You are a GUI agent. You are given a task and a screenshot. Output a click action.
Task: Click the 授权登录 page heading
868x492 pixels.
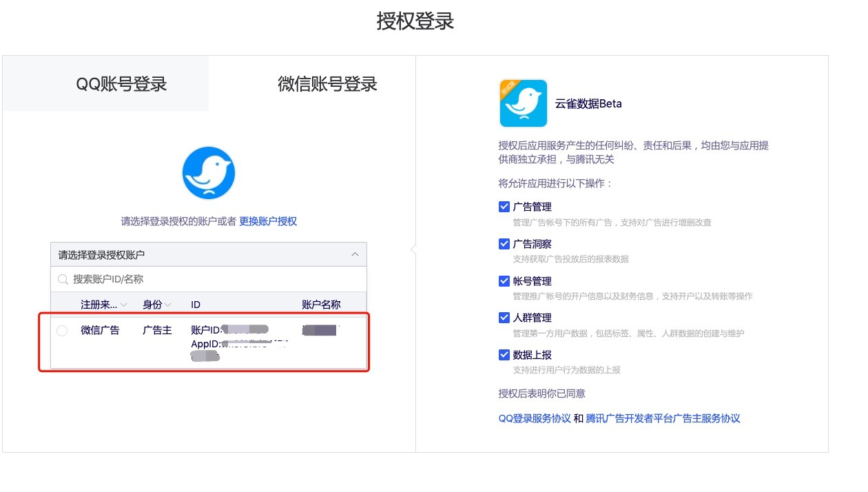pyautogui.click(x=415, y=21)
